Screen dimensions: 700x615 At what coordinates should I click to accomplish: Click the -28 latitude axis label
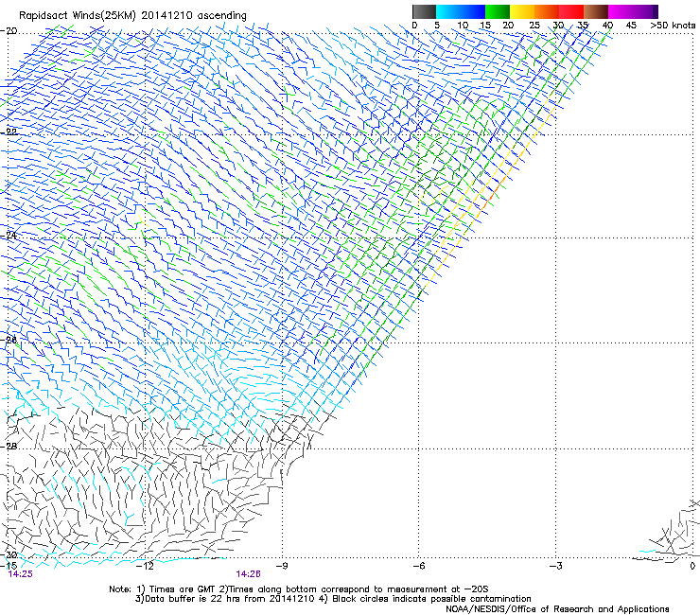(9, 447)
